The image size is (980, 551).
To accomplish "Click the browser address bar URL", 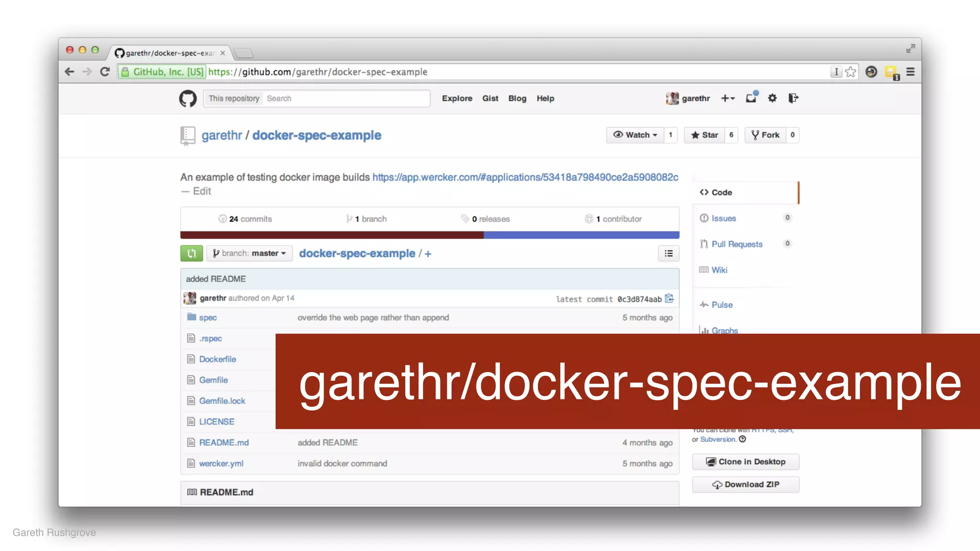I will coord(318,72).
